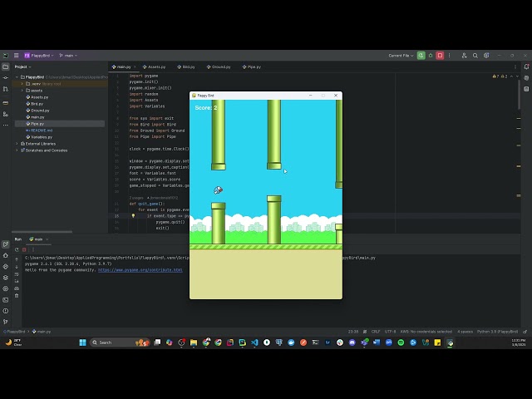The image size is (532, 399).
Task: Close the main.py editor tab
Action: (135, 66)
